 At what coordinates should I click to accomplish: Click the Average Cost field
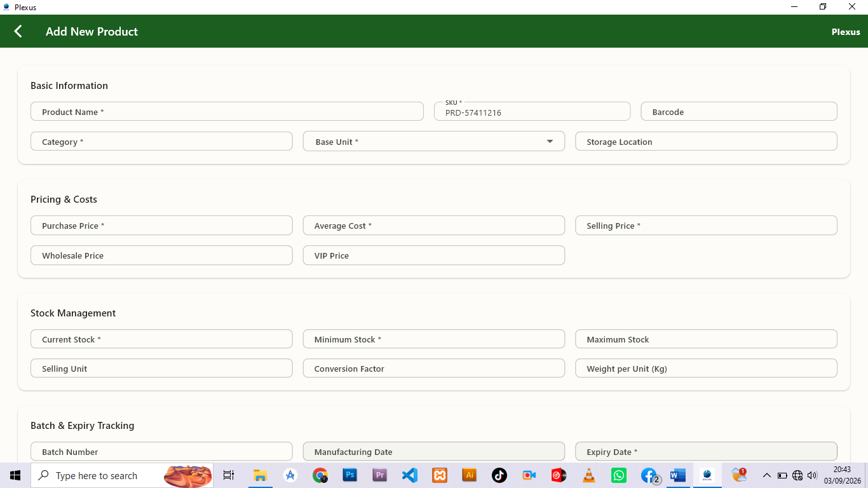(434, 225)
